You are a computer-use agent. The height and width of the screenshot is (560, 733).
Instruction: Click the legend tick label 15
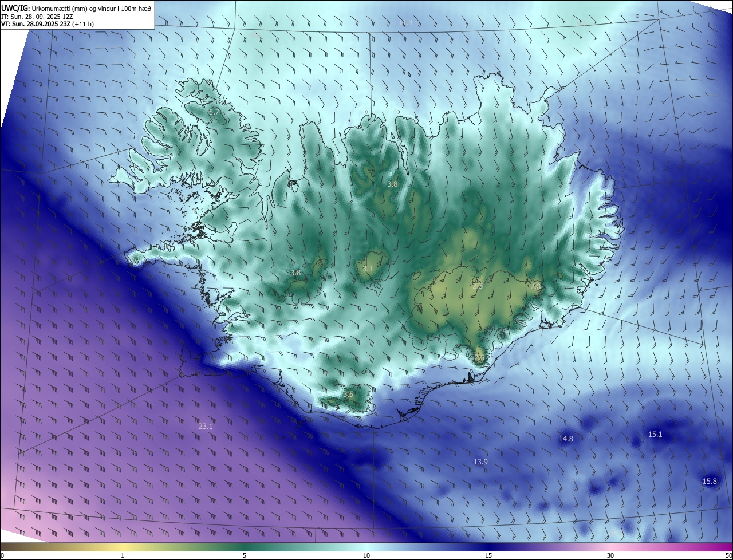(x=488, y=555)
